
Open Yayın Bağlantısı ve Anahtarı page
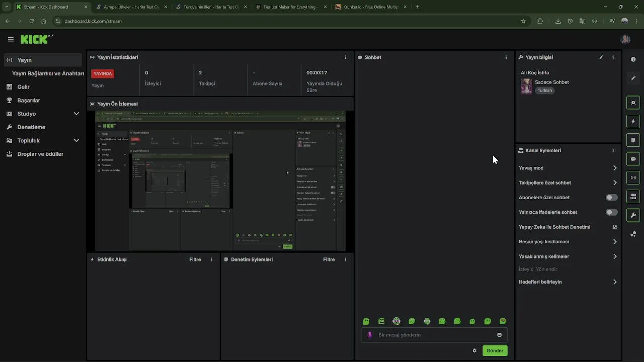48,73
